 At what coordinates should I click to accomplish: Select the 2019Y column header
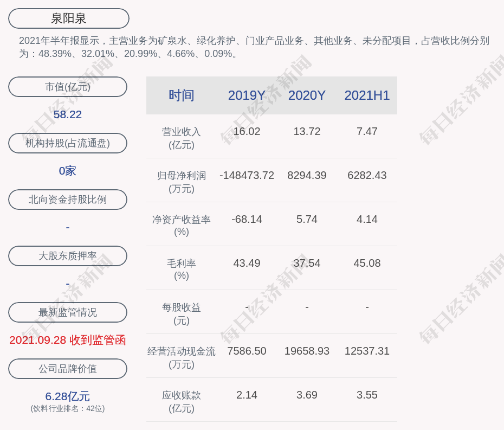click(247, 95)
